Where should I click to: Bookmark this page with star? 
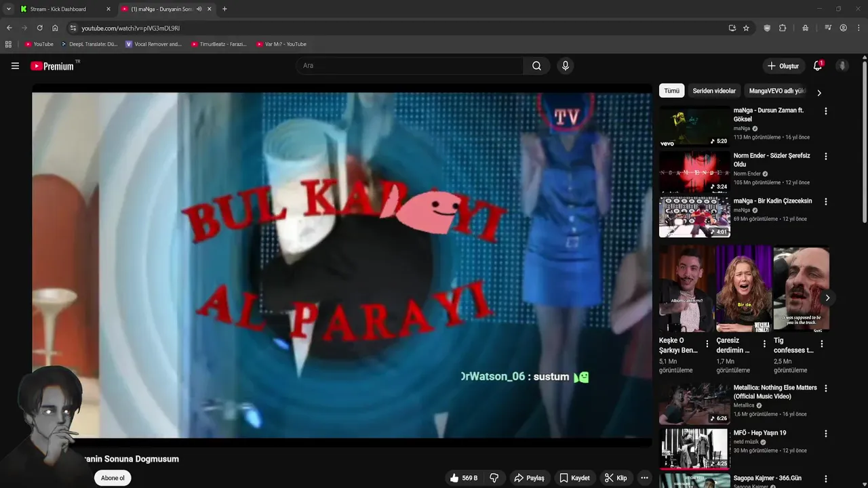point(746,28)
